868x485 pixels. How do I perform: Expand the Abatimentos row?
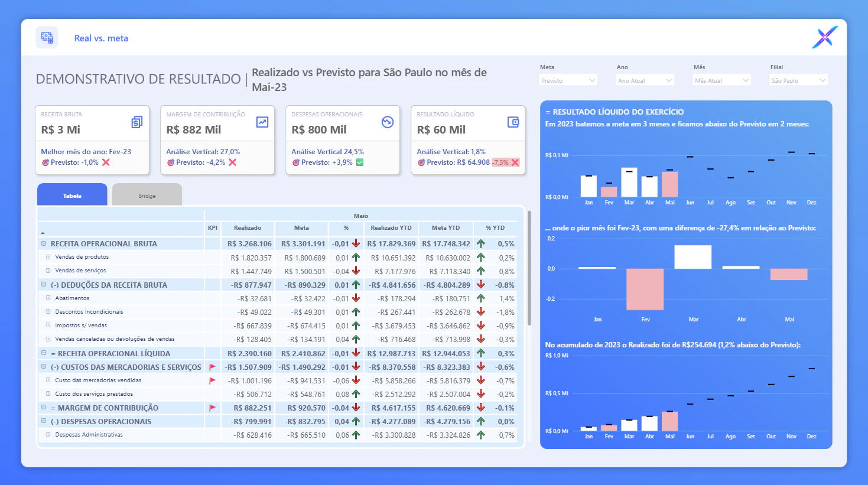[x=48, y=298]
